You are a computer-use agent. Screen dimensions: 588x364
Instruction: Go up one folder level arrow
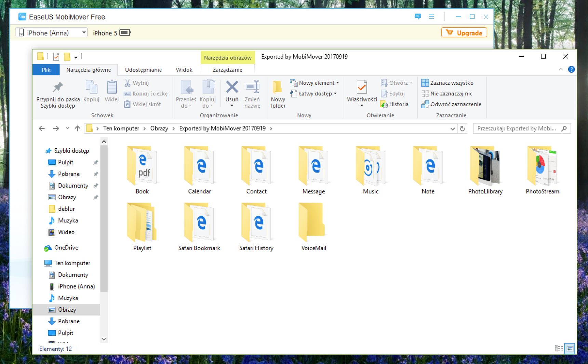(x=78, y=129)
